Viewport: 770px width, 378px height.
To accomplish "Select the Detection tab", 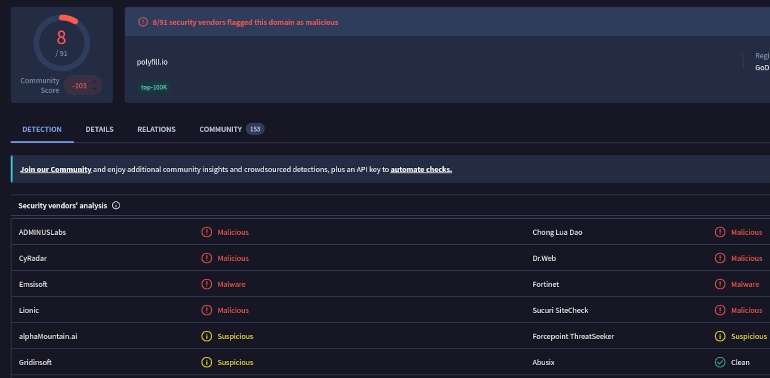I will pos(42,130).
